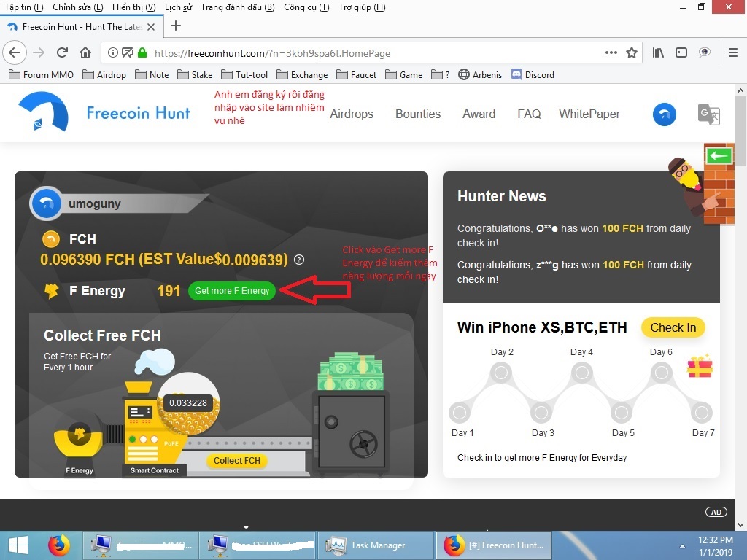Click the browser forward arrow
The height and width of the screenshot is (560, 747).
tap(39, 52)
